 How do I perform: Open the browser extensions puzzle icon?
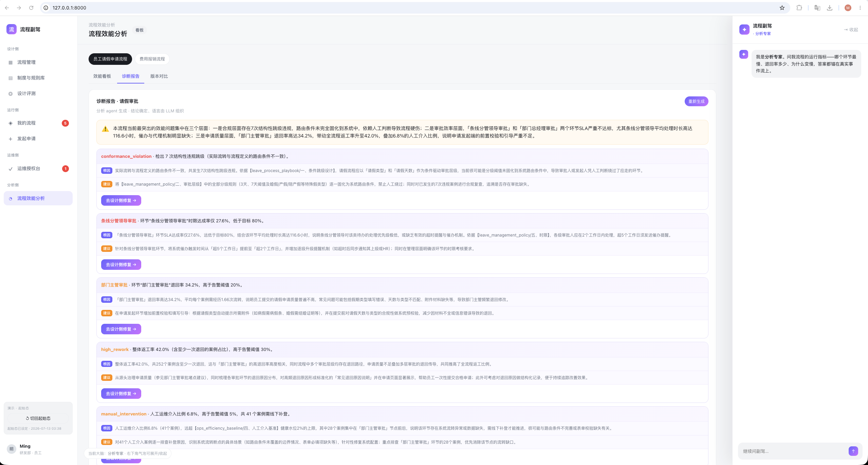(799, 8)
